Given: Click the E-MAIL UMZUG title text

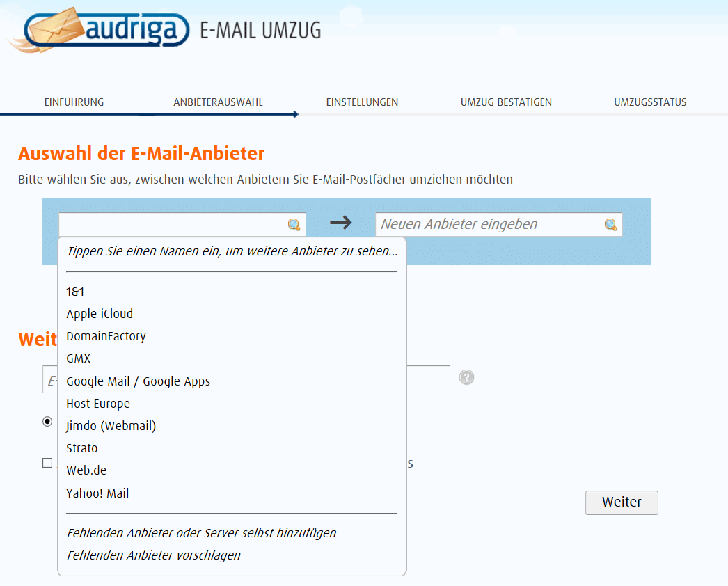Looking at the screenshot, I should [260, 31].
